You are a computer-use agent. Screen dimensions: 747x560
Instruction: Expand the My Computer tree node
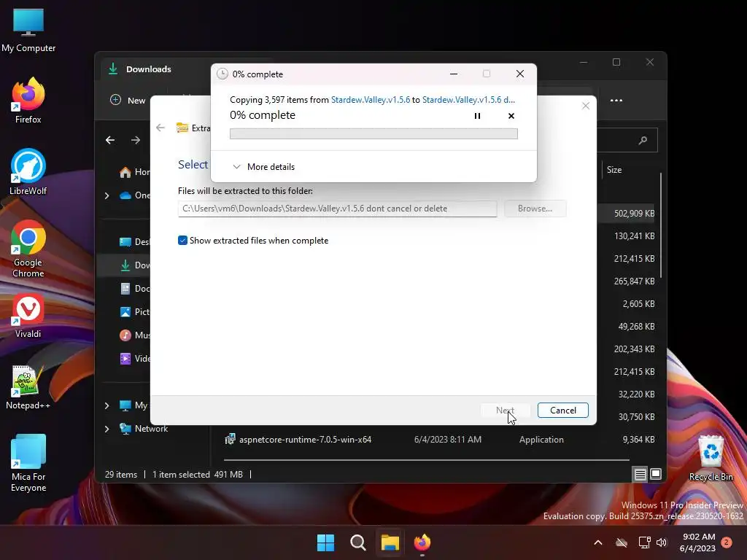pyautogui.click(x=107, y=405)
